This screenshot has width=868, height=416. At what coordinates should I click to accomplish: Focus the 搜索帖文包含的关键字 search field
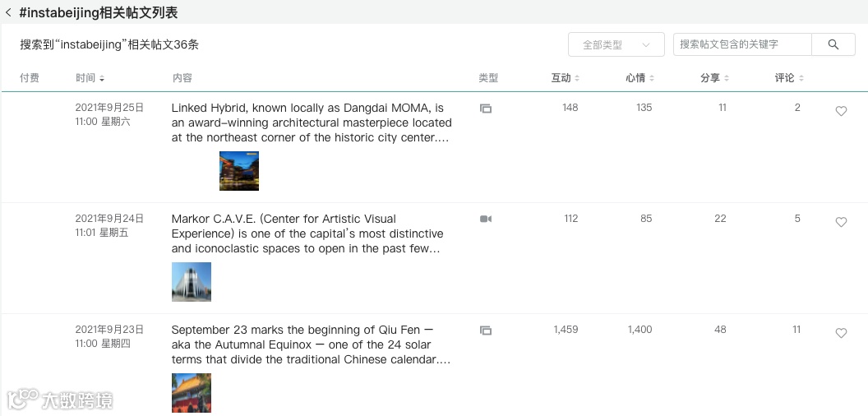[x=742, y=44]
